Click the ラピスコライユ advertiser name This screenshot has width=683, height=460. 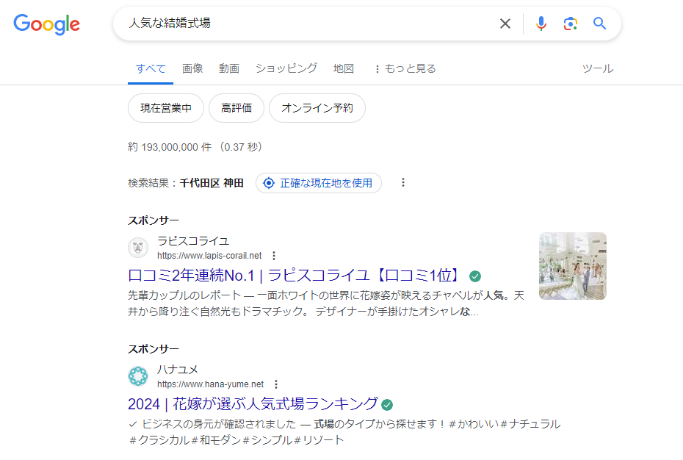coord(193,241)
